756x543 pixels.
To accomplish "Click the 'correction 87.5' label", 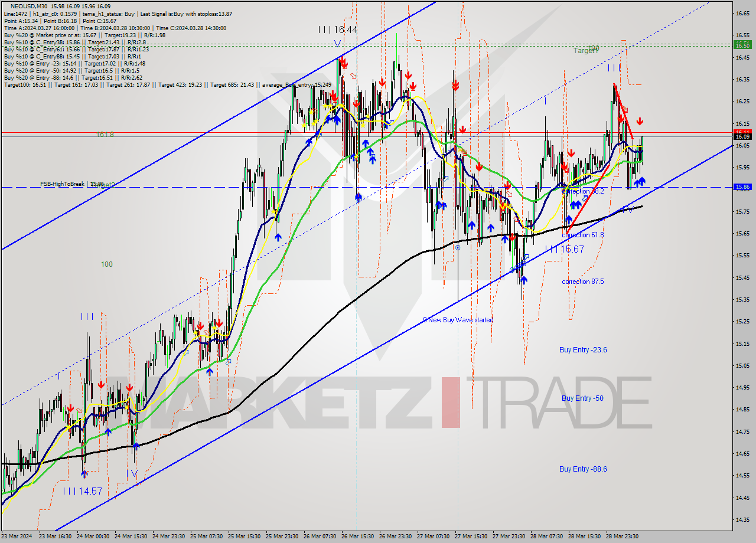I will coord(583,282).
